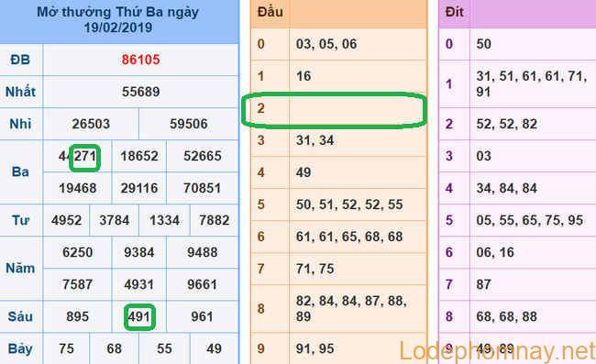Click Đít values '06, 16'
Image resolution: width=596 pixels, height=364 pixels.
(x=495, y=252)
